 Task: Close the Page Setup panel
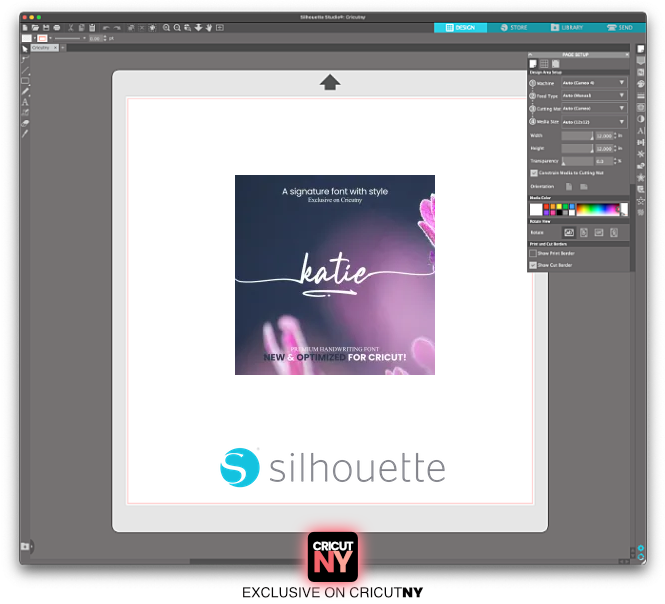[x=627, y=55]
